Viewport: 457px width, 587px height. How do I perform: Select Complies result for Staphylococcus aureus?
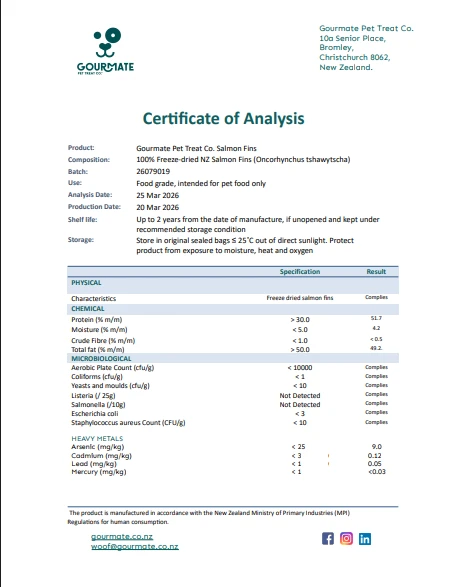pyautogui.click(x=376, y=422)
